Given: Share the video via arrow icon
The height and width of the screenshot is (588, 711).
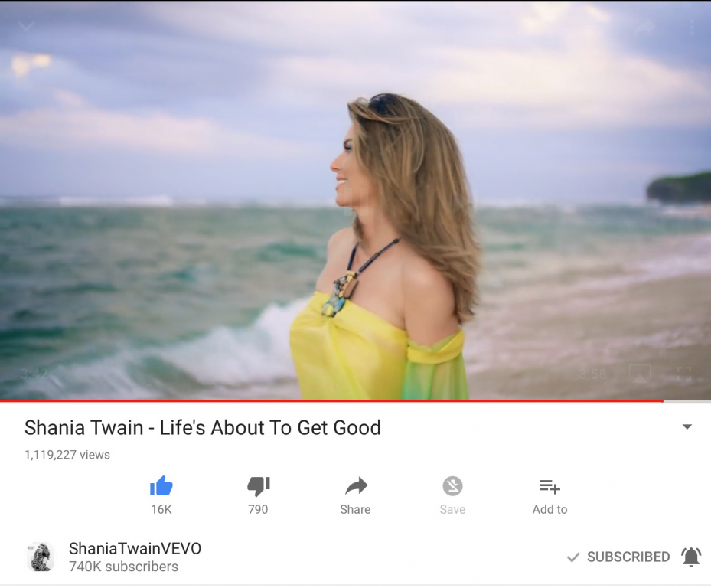Looking at the screenshot, I should (356, 486).
